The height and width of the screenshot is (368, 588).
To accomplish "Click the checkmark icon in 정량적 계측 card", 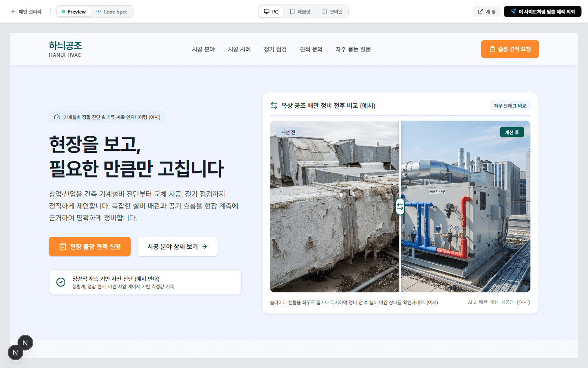I will click(x=61, y=282).
